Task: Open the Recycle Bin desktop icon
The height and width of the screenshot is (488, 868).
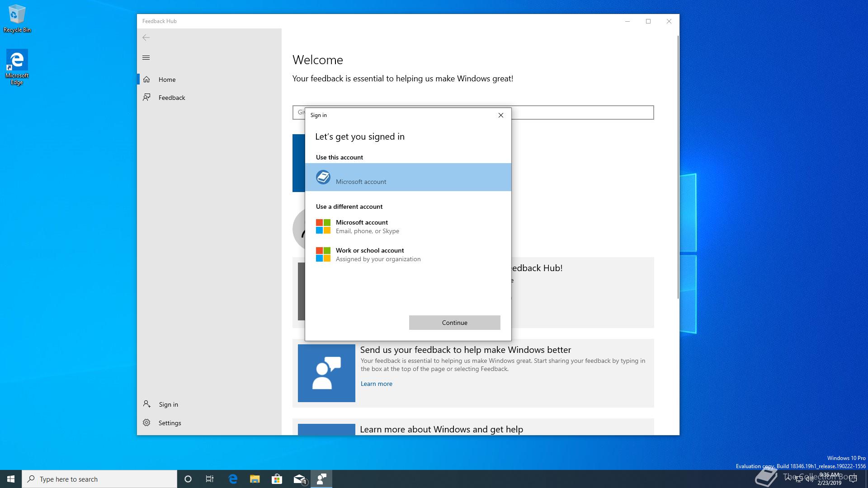Action: (x=17, y=19)
